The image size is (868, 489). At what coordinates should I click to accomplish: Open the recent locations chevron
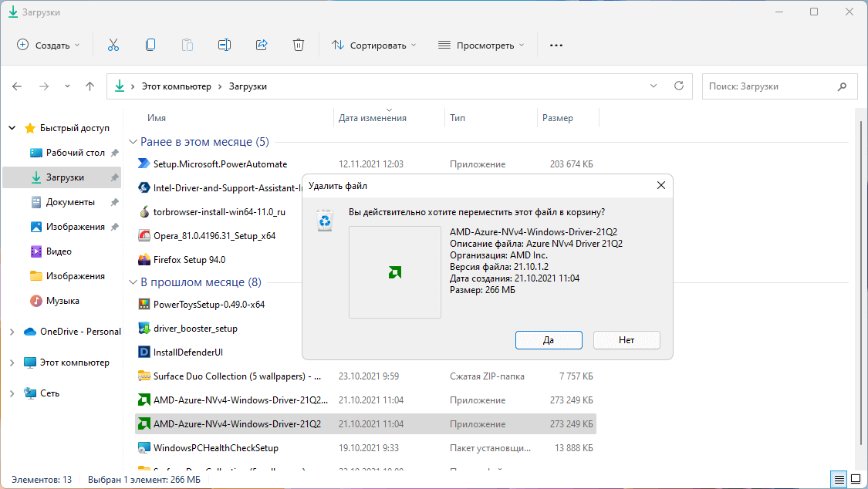(x=68, y=86)
